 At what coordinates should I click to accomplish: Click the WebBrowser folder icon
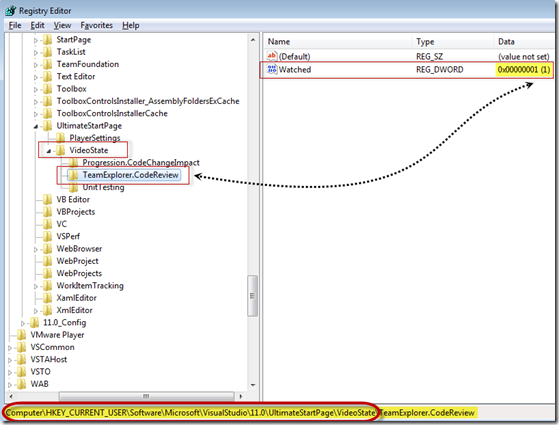click(x=47, y=249)
